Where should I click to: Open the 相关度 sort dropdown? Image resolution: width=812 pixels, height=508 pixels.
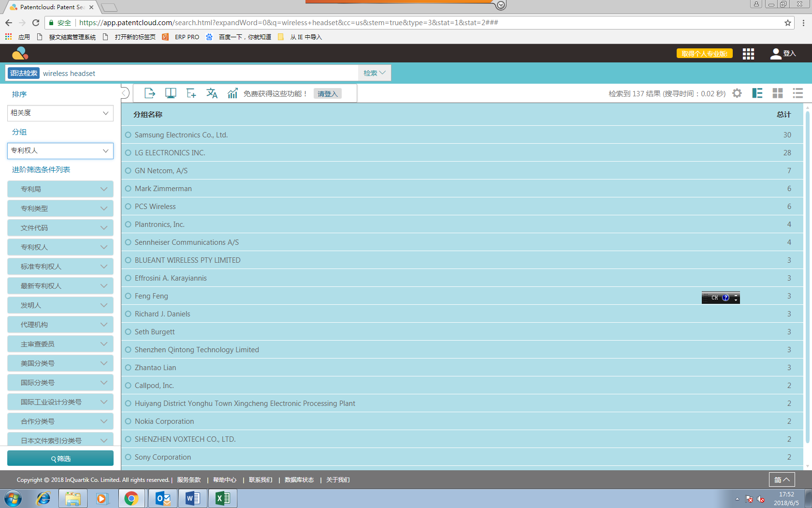[x=60, y=113]
